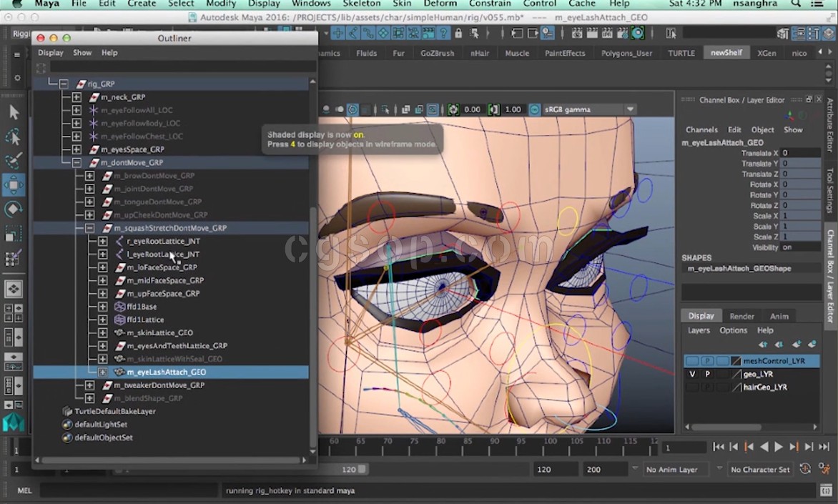Switch to the Render layer tab
The width and height of the screenshot is (838, 504).
coord(741,316)
